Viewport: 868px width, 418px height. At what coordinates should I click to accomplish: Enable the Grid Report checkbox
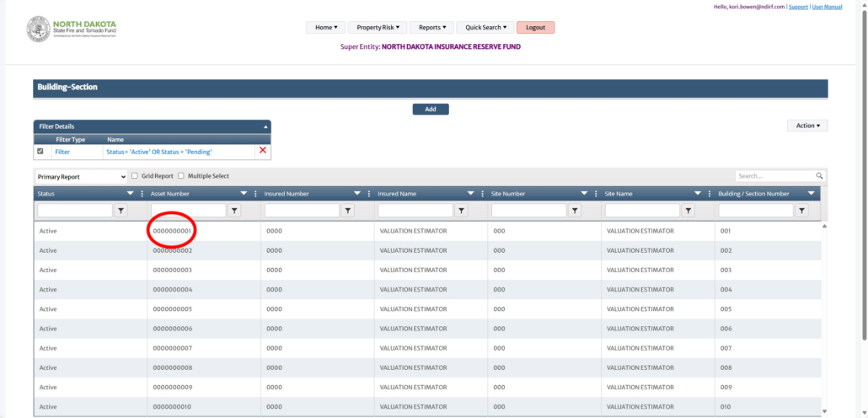click(135, 176)
